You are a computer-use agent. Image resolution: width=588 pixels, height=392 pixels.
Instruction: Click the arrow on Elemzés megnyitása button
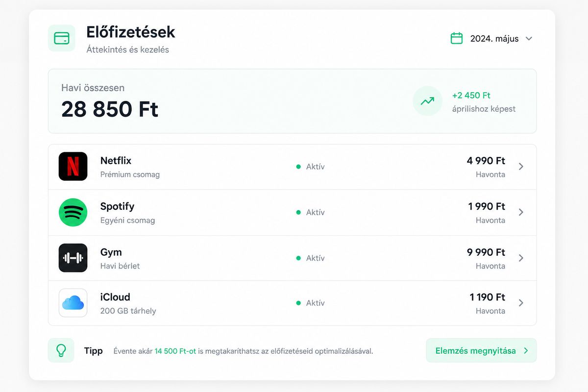(526, 351)
